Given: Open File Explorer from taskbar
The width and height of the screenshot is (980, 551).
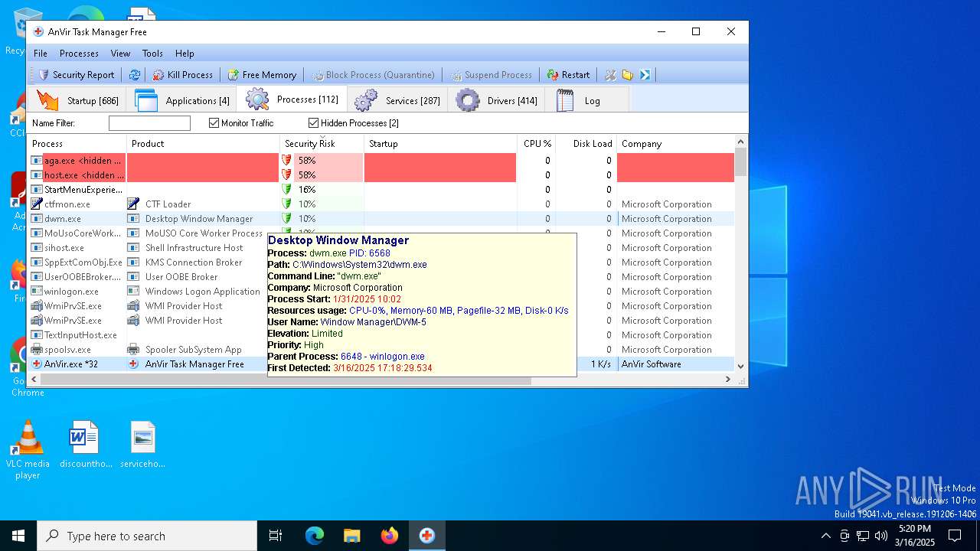Looking at the screenshot, I should coord(351,536).
